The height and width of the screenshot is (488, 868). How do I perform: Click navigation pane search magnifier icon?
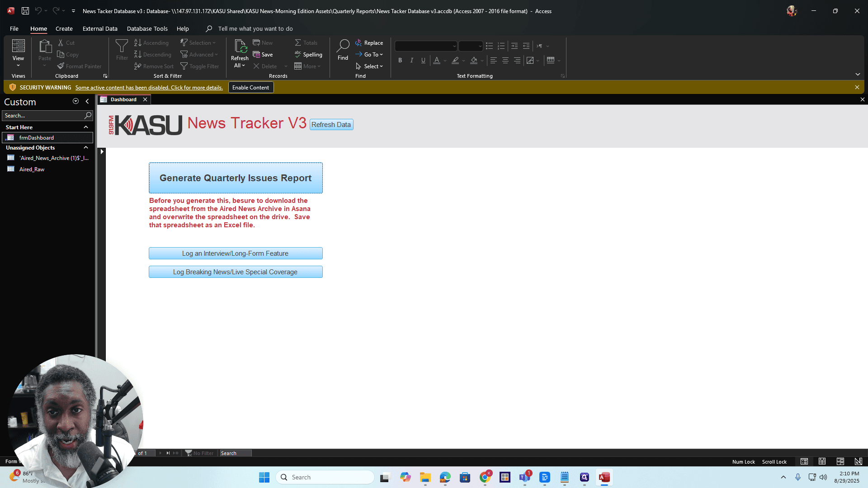[88, 116]
